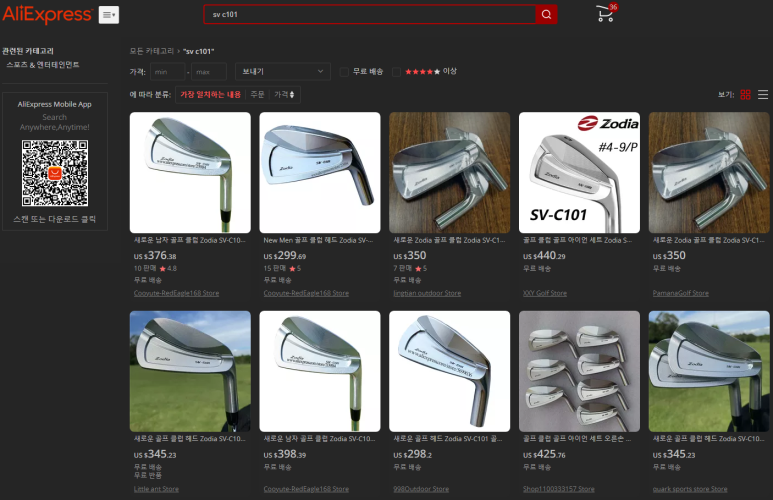The height and width of the screenshot is (500, 773).
Task: Open the Zodia SV-C101 #4-9/P branded thumbnail
Action: click(579, 173)
